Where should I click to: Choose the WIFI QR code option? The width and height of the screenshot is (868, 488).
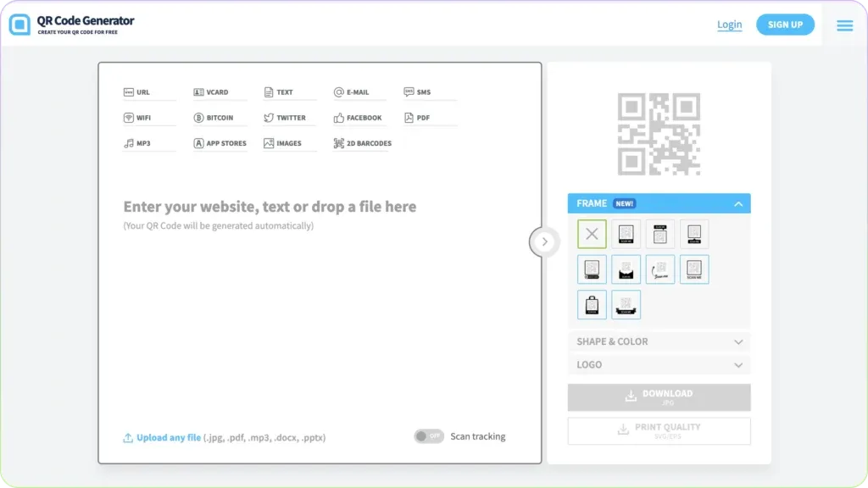(146, 117)
